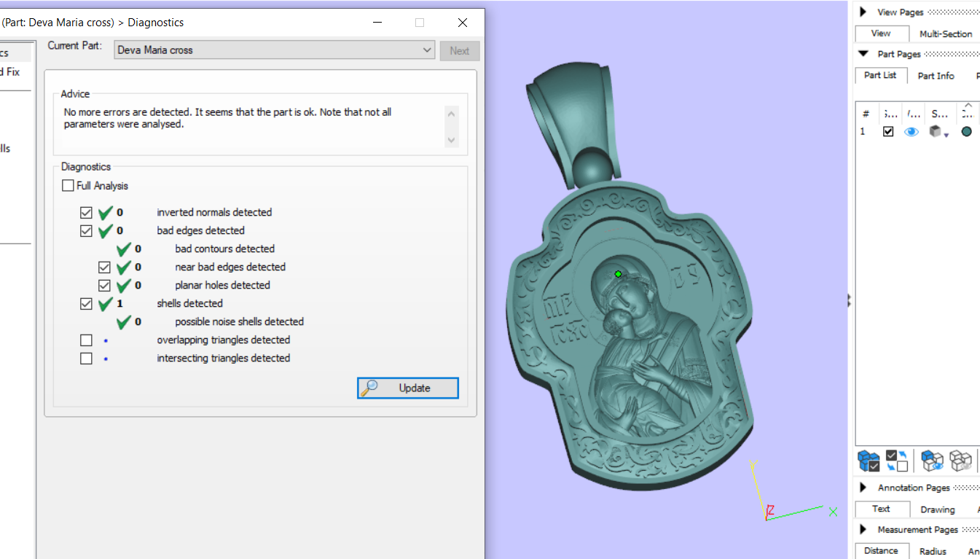The image size is (980, 559).
Task: Click the sort arrow on the color column header
Action: click(967, 106)
